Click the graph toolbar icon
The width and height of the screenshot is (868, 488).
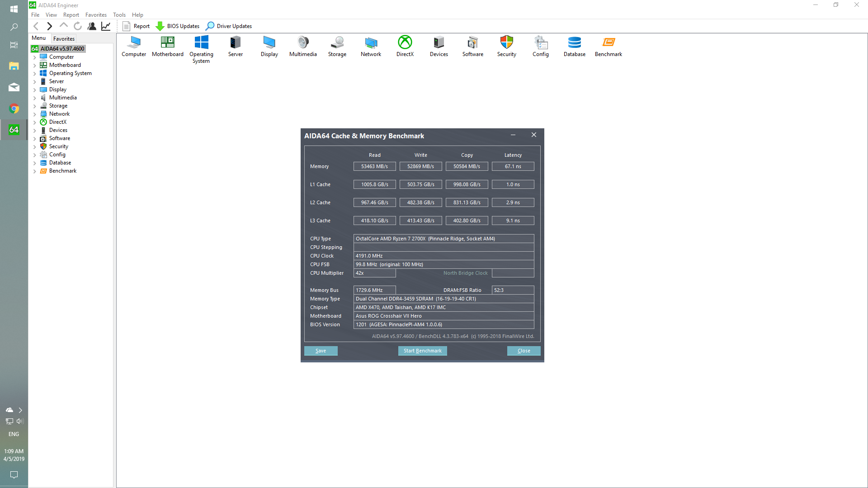106,26
